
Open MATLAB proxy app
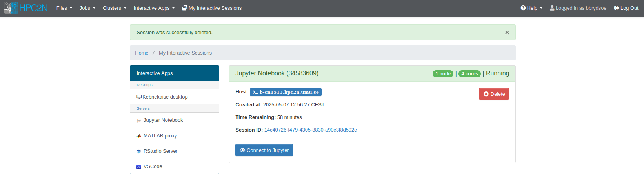pyautogui.click(x=175, y=136)
